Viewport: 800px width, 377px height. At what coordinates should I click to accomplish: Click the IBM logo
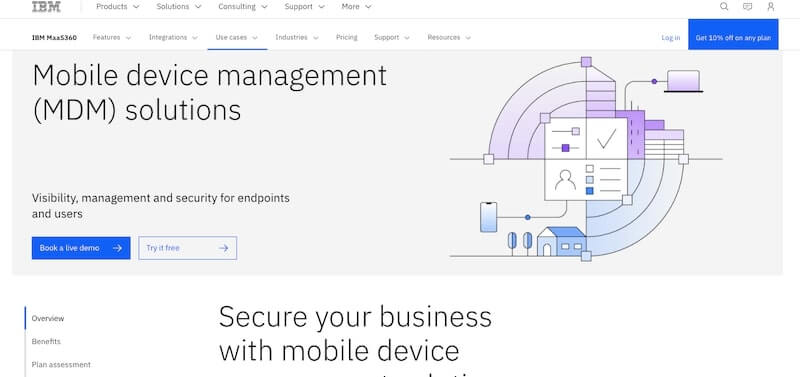coord(46,7)
